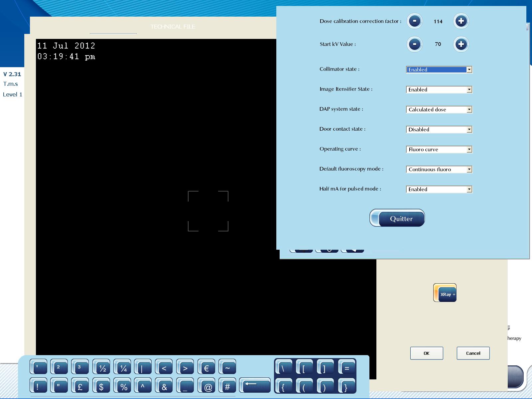Open DAP system state dropdown

tap(439, 109)
